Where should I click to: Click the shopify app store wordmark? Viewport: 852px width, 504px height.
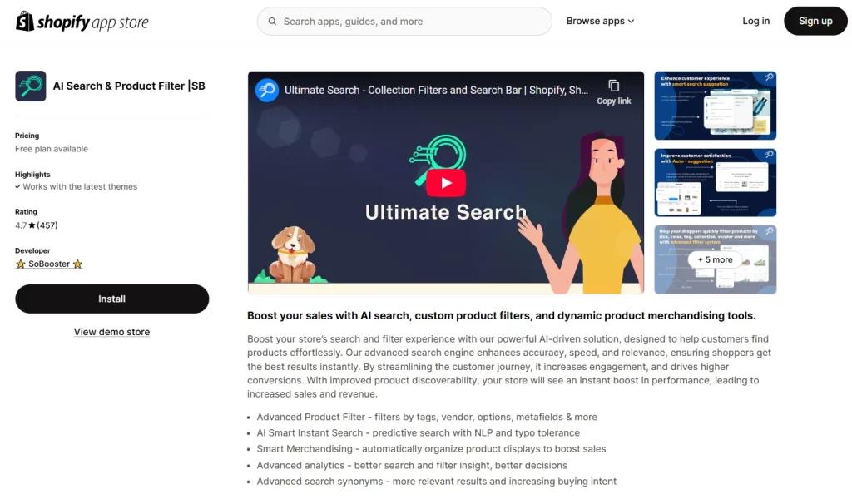[92, 22]
